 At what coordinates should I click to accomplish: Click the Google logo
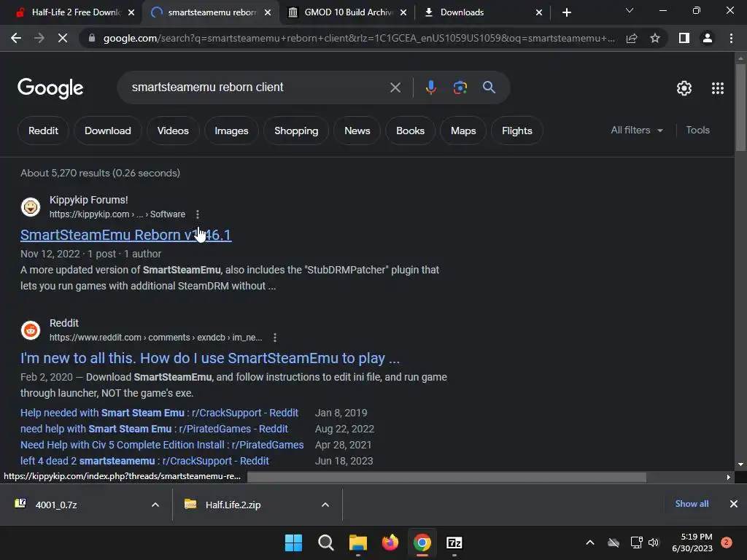50,88
